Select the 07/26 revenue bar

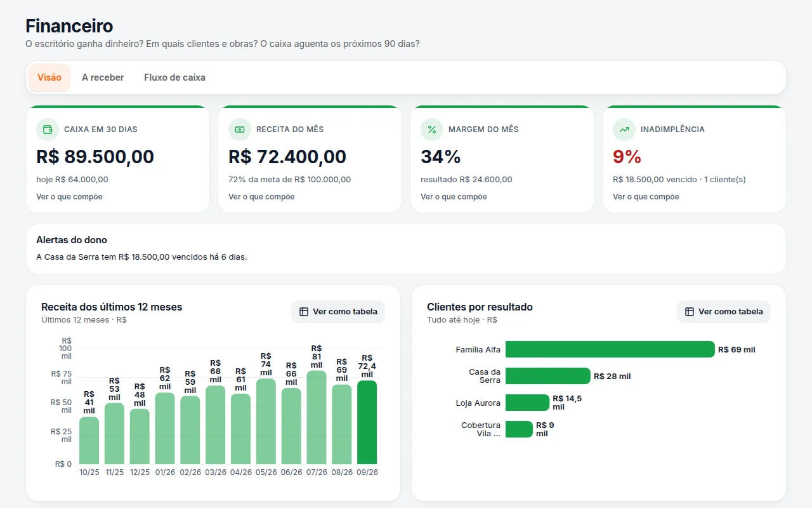(x=317, y=417)
